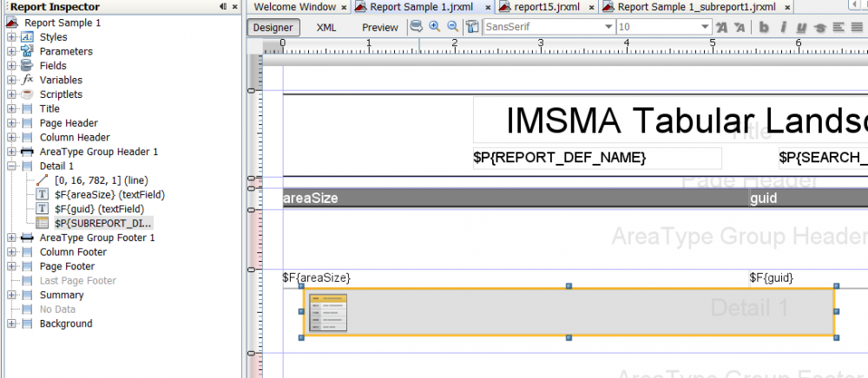The width and height of the screenshot is (868, 378).
Task: Click the Preview button
Action: (379, 27)
